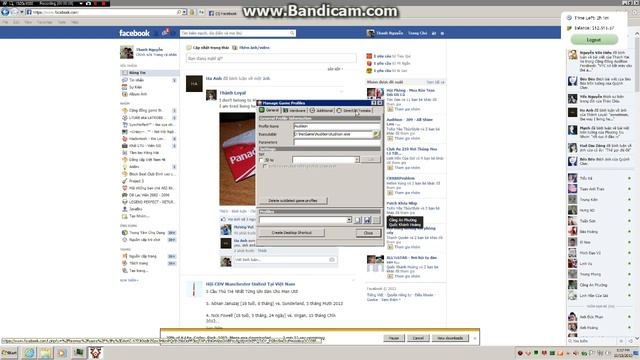Click the Logout button
The height and width of the screenshot is (360, 640).
(593, 40)
